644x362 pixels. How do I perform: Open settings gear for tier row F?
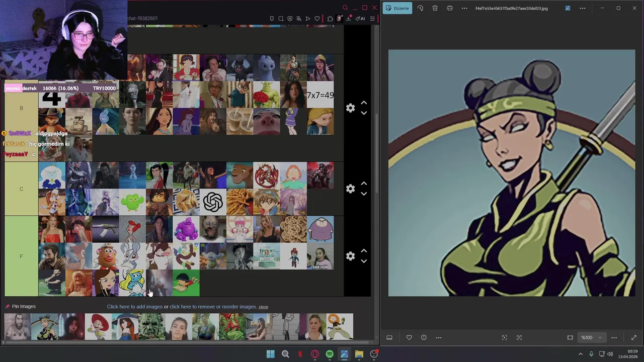[351, 256]
